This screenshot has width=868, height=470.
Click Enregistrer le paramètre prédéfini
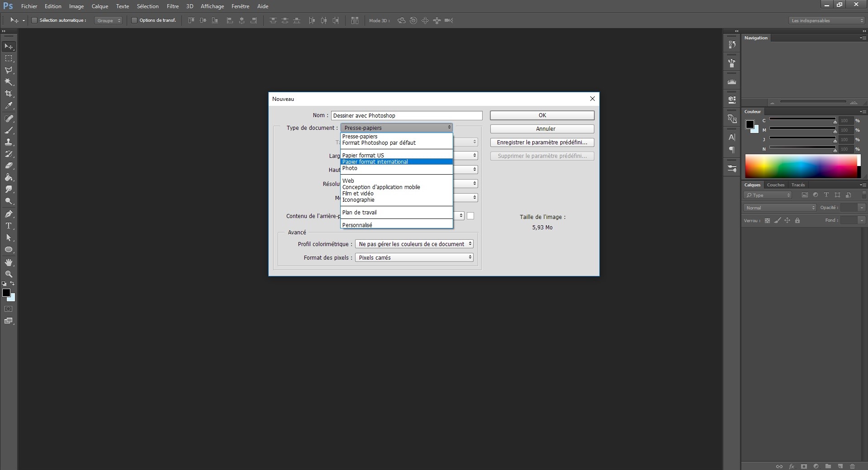[542, 142]
